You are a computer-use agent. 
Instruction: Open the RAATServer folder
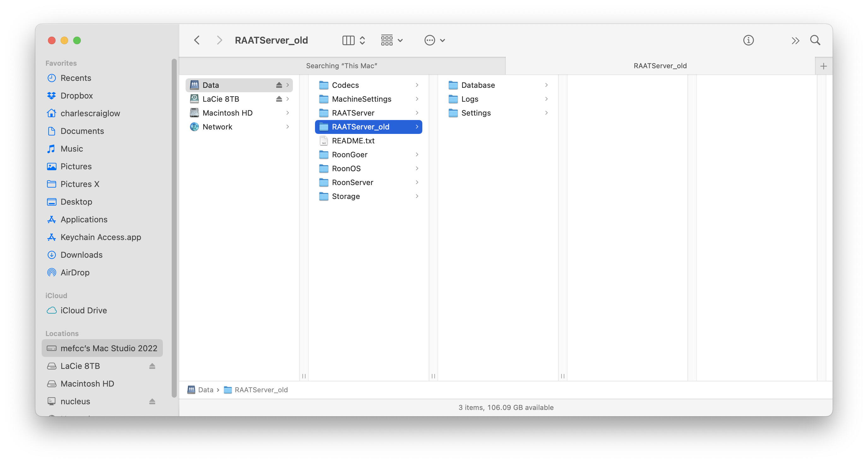click(x=368, y=113)
